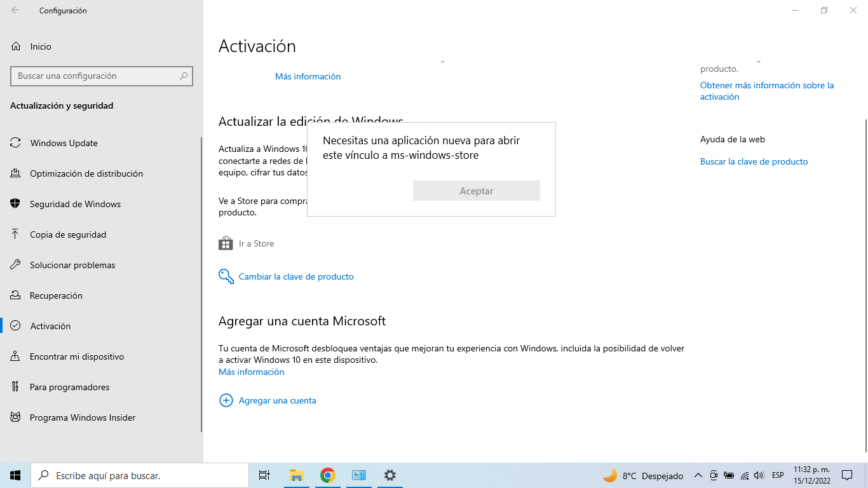
Task: Click Agregar una cuenta link
Action: click(277, 400)
